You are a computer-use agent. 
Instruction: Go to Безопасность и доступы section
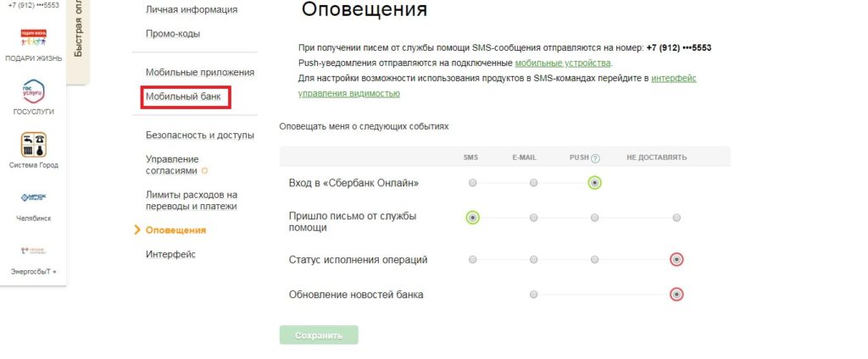coord(200,135)
